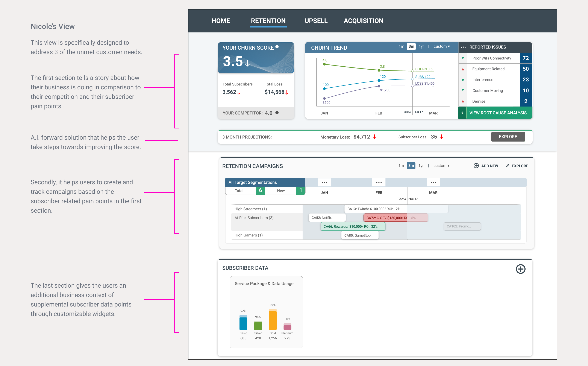Click Poor WiFi count badge 72
Screen dimensions: 588x366
tap(526, 58)
